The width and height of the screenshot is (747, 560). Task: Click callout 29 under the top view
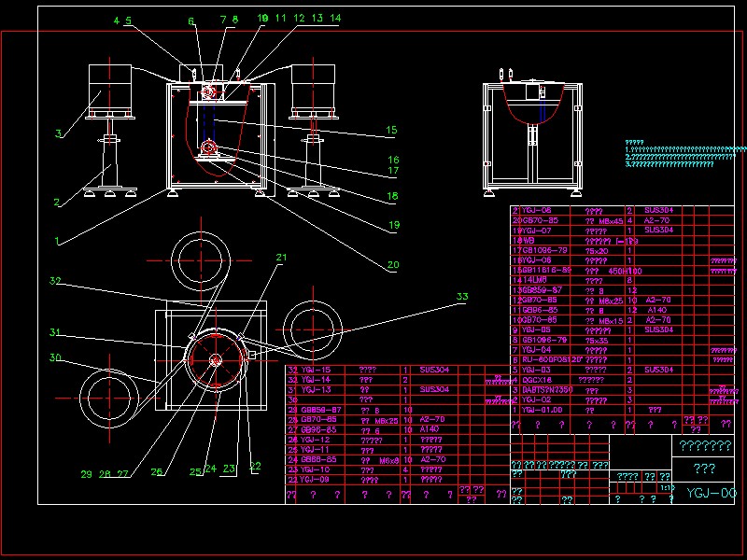(x=86, y=474)
